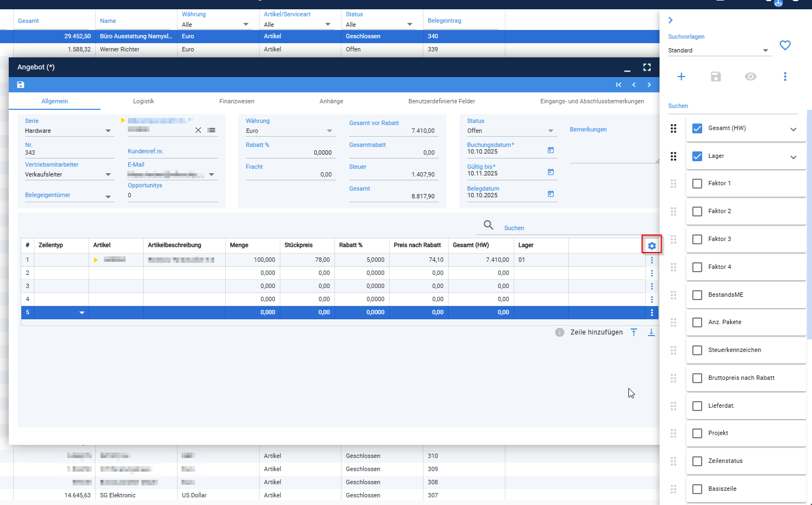The height and width of the screenshot is (505, 812).
Task: Open the Serie Hardware dropdown
Action: coord(68,131)
